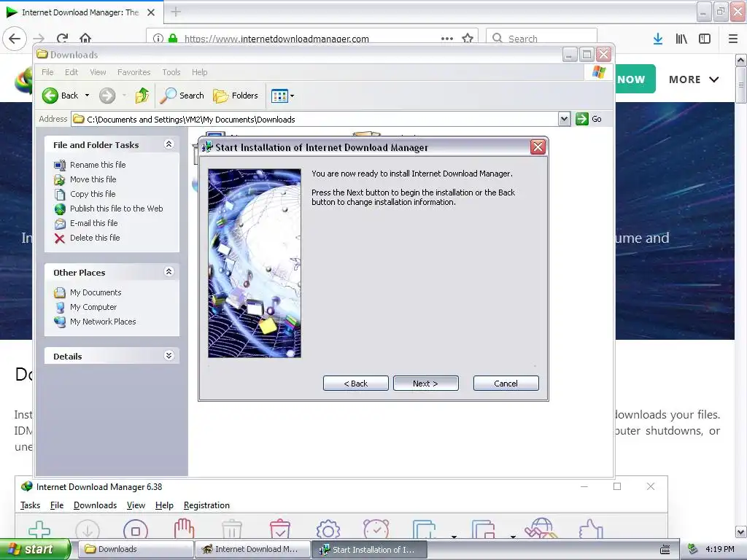
Task: Click 'E-mail this file' task
Action: [x=94, y=223]
